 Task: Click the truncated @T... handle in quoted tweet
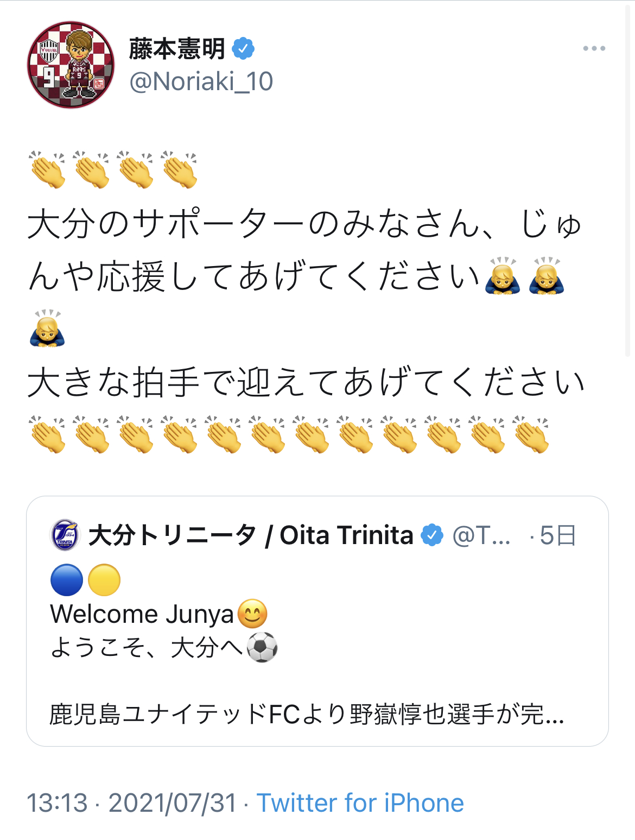[x=481, y=535]
